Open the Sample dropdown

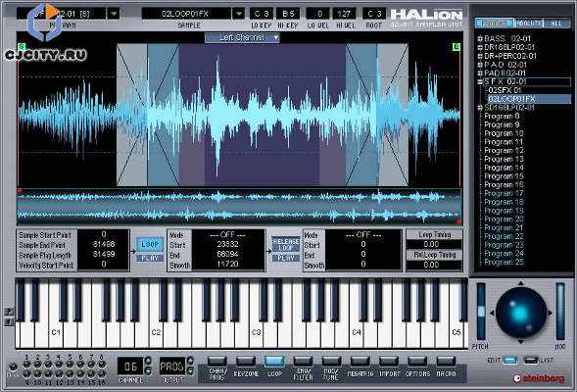238,14
